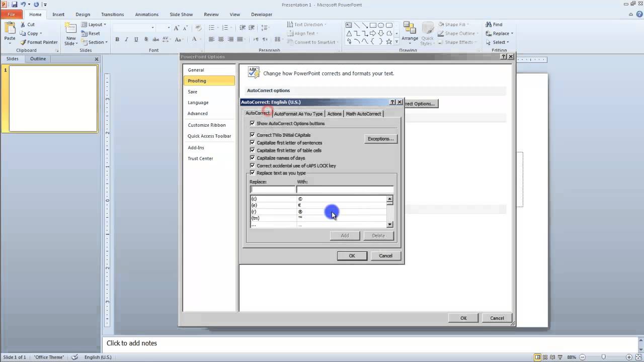Open Customize Quick Access Toolbar dropdown
Image resolution: width=644 pixels, height=362 pixels.
click(x=45, y=5)
